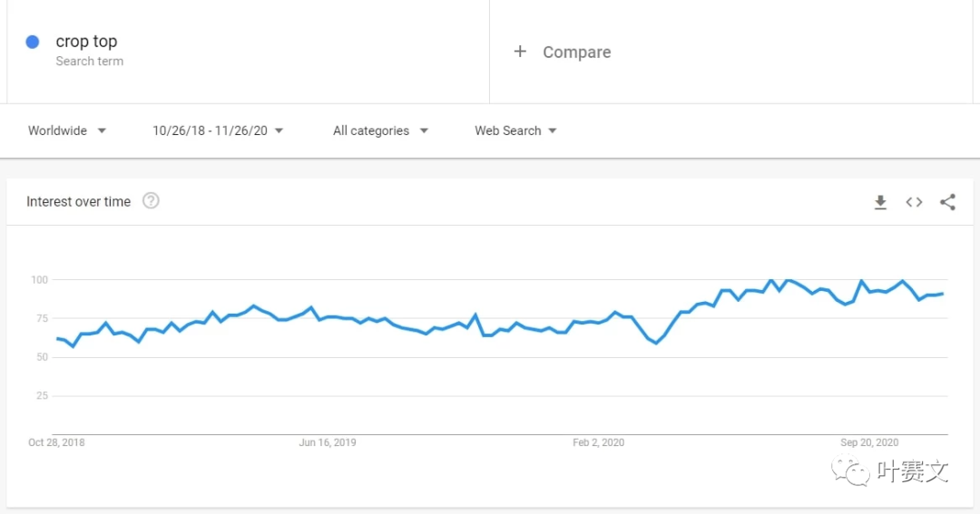
Task: Click the help icon beside Interest over time
Action: tap(152, 201)
